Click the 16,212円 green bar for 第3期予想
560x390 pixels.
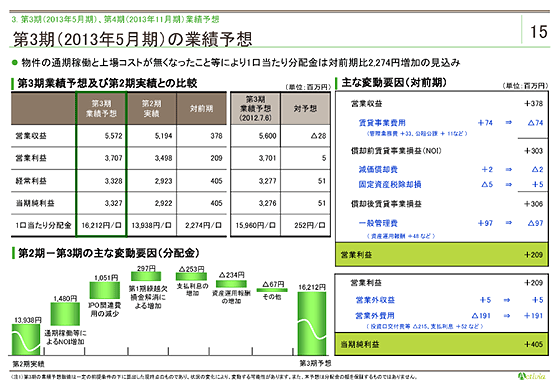tap(312, 324)
